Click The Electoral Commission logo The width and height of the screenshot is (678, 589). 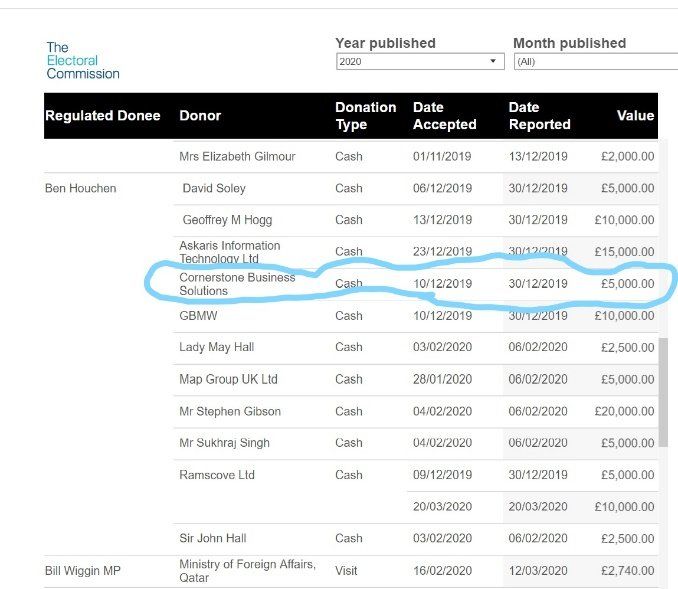point(82,60)
